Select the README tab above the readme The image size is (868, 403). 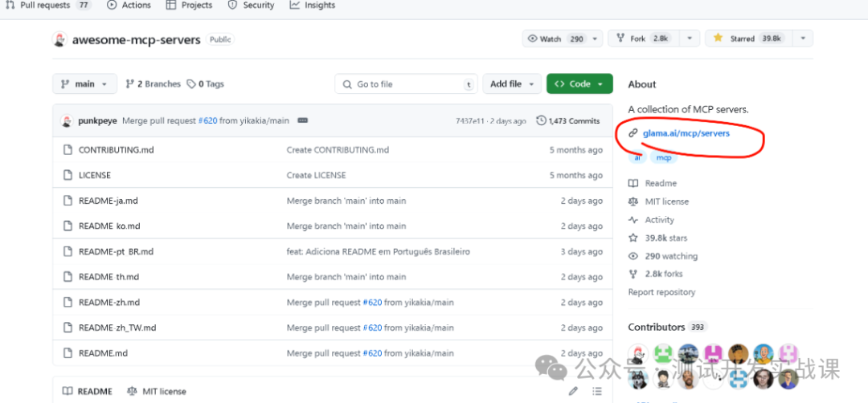pos(88,391)
